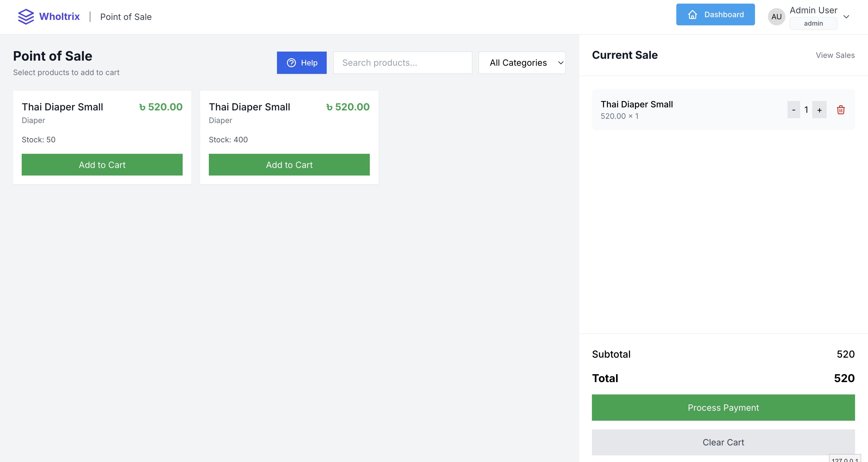Screen dimensions: 868x462
Task: Click the Wholtrix stacked layers logo icon
Action: [x=26, y=17]
